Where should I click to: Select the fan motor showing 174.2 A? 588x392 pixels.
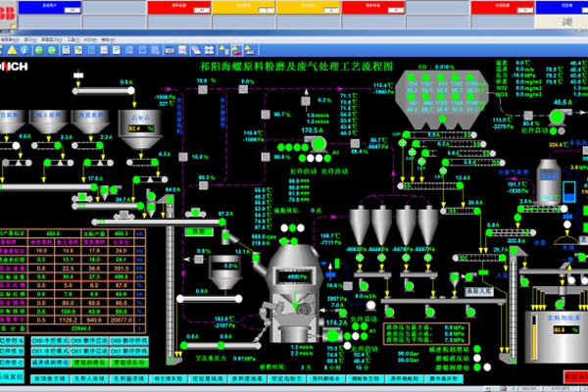(x=332, y=335)
